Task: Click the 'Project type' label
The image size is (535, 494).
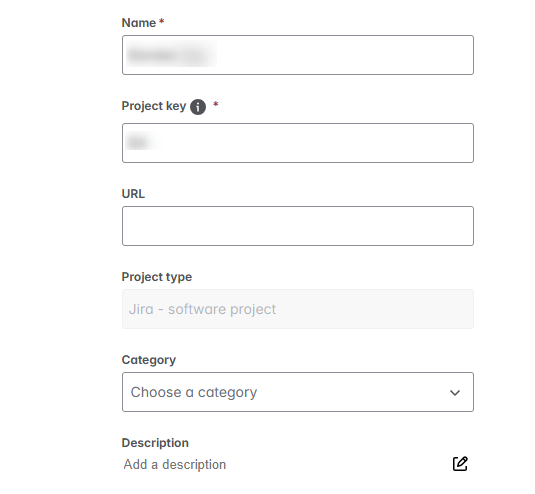Action: (x=157, y=277)
